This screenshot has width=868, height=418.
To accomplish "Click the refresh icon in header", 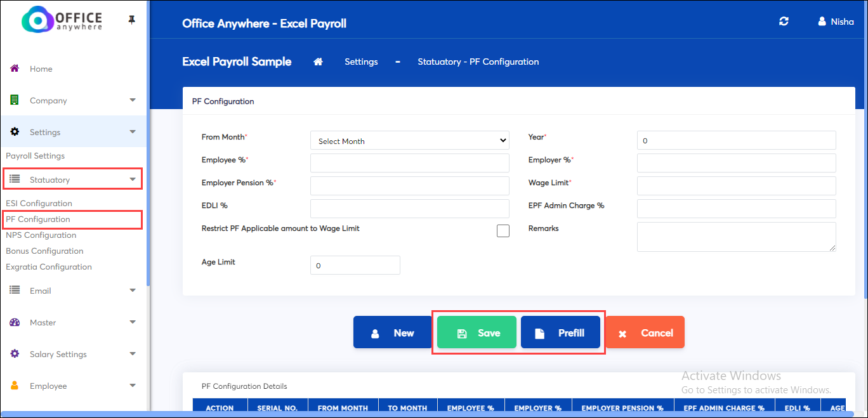I will point(784,22).
